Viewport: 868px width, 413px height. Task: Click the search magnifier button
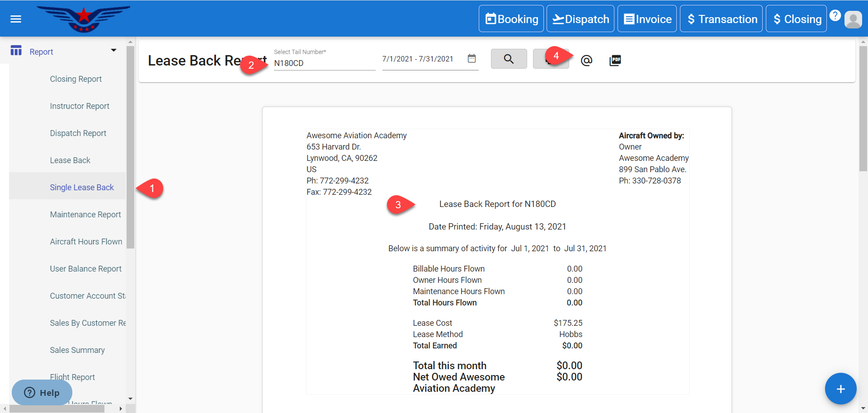[x=509, y=59]
